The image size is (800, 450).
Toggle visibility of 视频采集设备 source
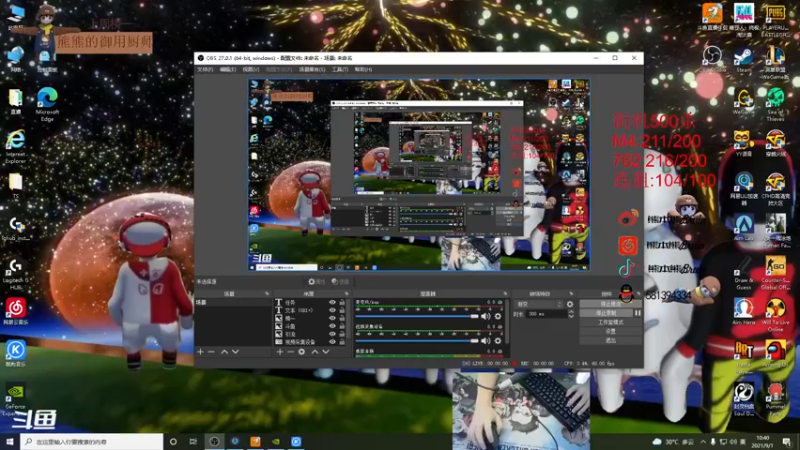[x=332, y=342]
